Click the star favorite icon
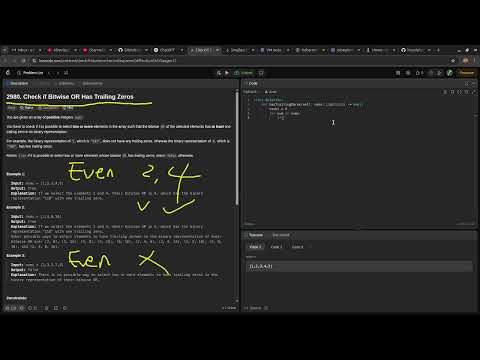The height and width of the screenshot is (360, 480). 47,308
